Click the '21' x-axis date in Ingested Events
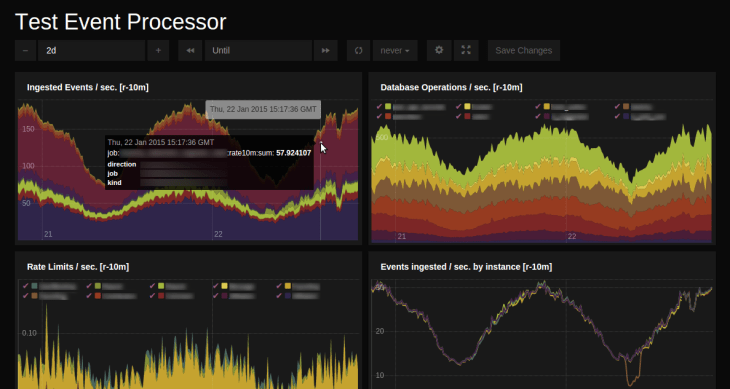 [x=48, y=234]
